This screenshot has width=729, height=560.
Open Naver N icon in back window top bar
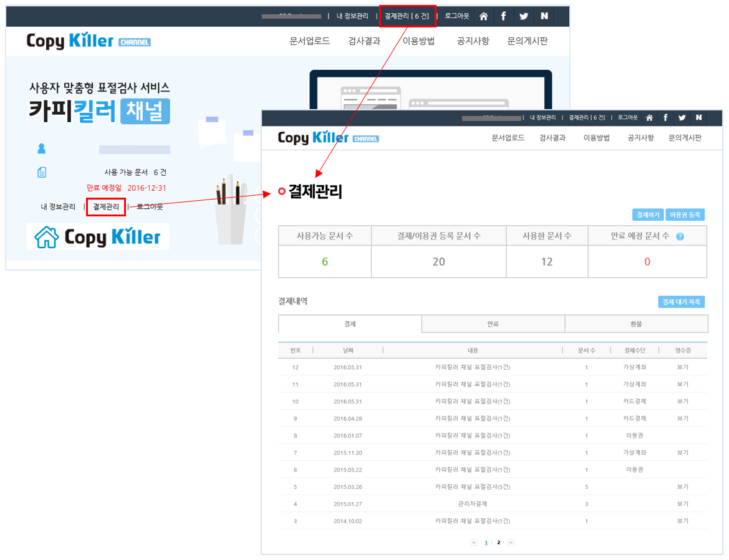[544, 16]
